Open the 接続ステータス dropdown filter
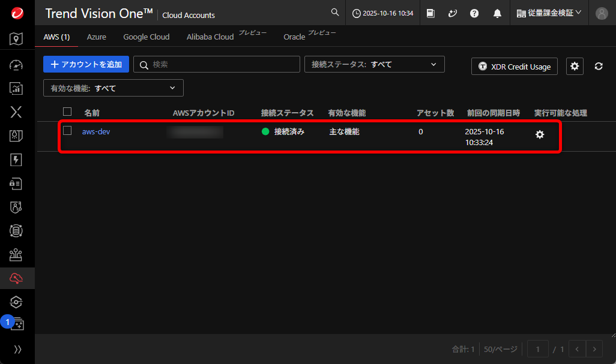Image resolution: width=616 pixels, height=364 pixels. 375,65
